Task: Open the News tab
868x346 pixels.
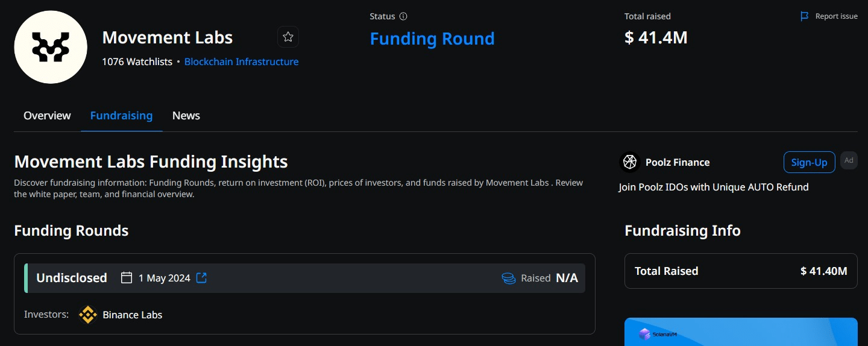Action: pos(186,116)
